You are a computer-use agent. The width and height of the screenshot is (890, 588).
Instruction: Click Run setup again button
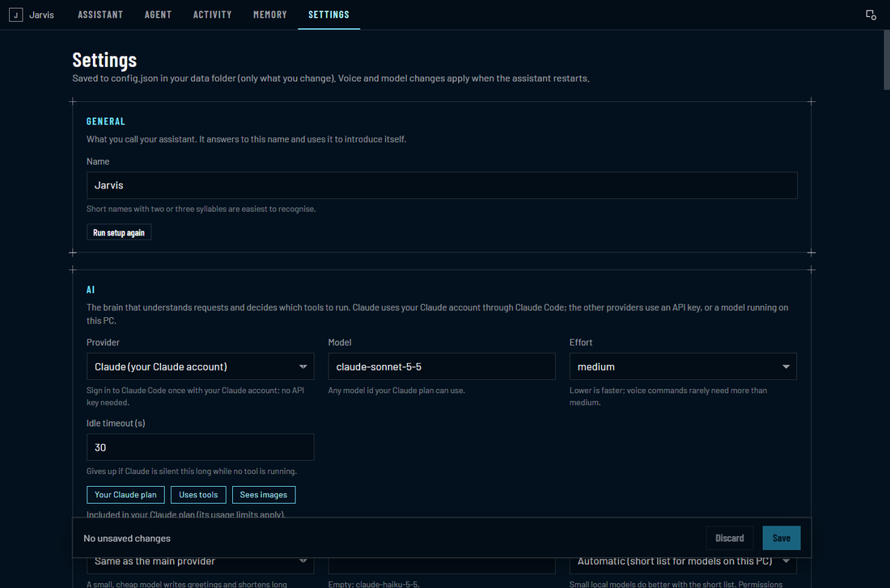[119, 233]
